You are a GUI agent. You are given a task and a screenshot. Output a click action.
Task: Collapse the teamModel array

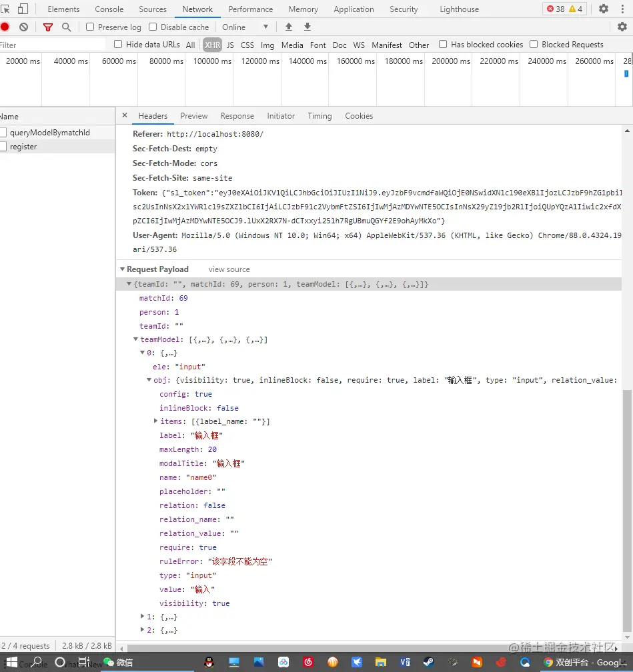tap(135, 339)
